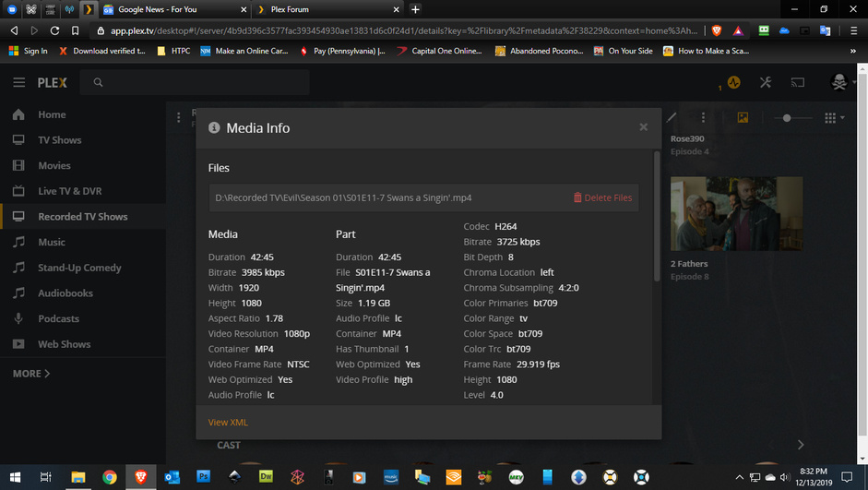Click the browser back button
This screenshot has height=490, width=868.
15,30
